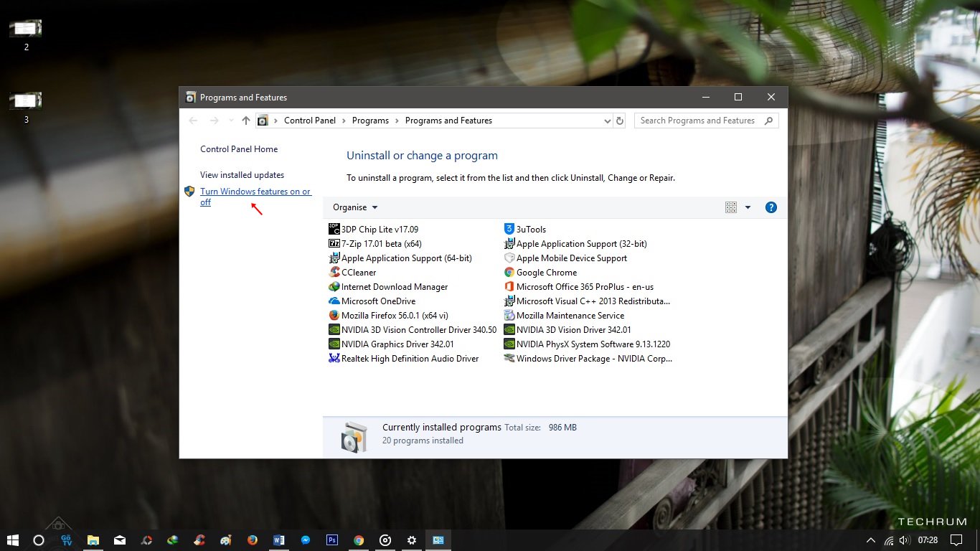The image size is (980, 551).
Task: Open Chrome from the taskbar
Action: tap(359, 540)
